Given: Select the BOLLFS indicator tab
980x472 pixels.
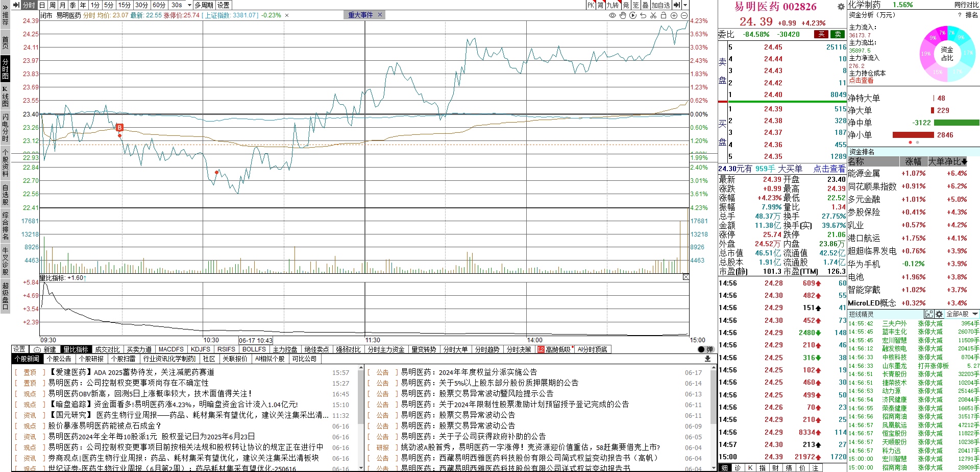Looking at the screenshot, I should (254, 349).
